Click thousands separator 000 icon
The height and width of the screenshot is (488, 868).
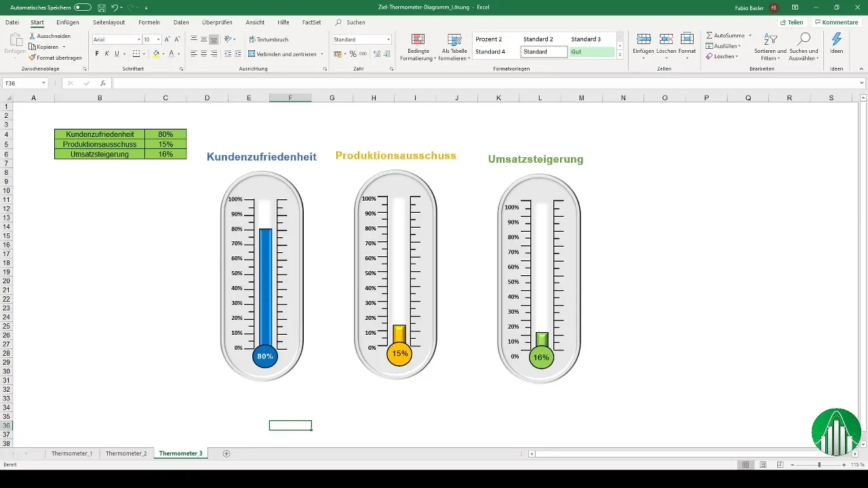pyautogui.click(x=363, y=54)
